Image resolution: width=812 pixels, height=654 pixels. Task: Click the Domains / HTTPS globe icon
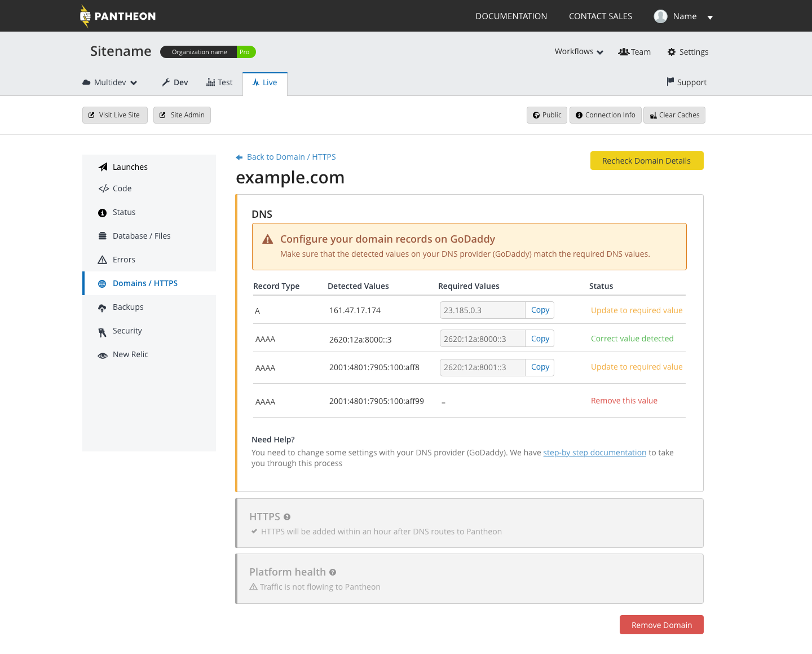point(102,284)
